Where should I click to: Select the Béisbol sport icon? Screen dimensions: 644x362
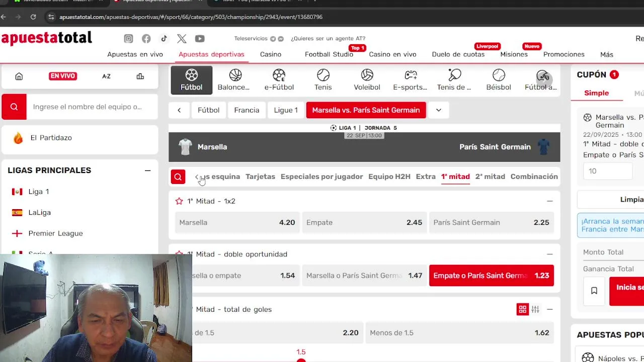pos(499,80)
